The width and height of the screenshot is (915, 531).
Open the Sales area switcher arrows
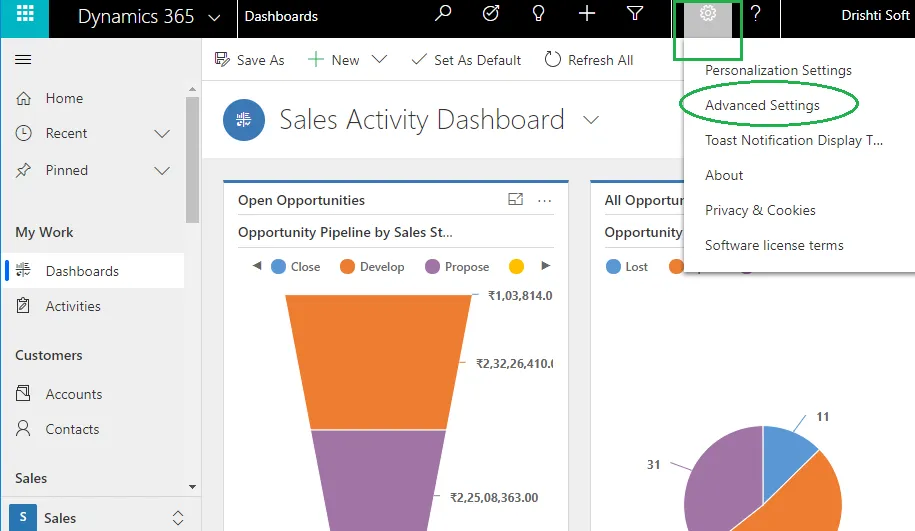point(178,518)
